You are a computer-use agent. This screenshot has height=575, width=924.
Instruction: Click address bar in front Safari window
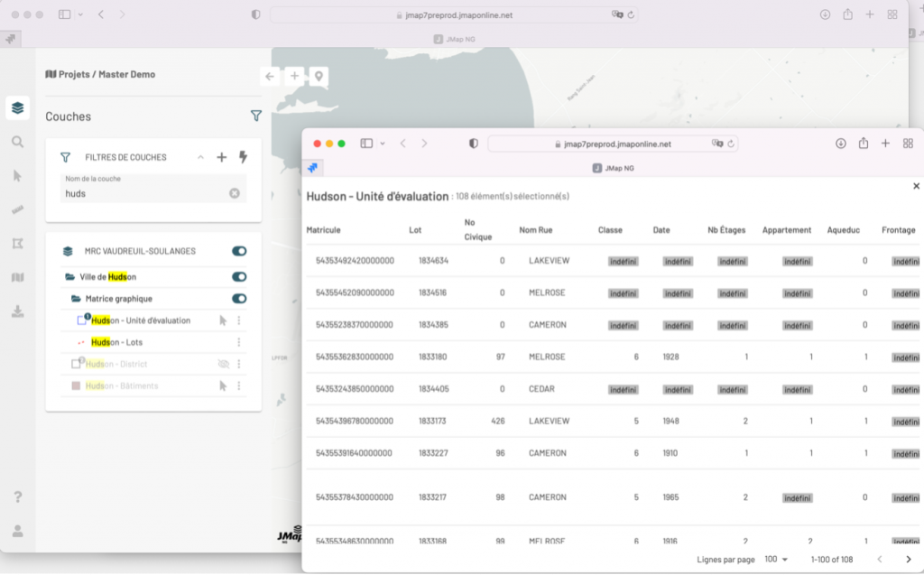point(613,144)
